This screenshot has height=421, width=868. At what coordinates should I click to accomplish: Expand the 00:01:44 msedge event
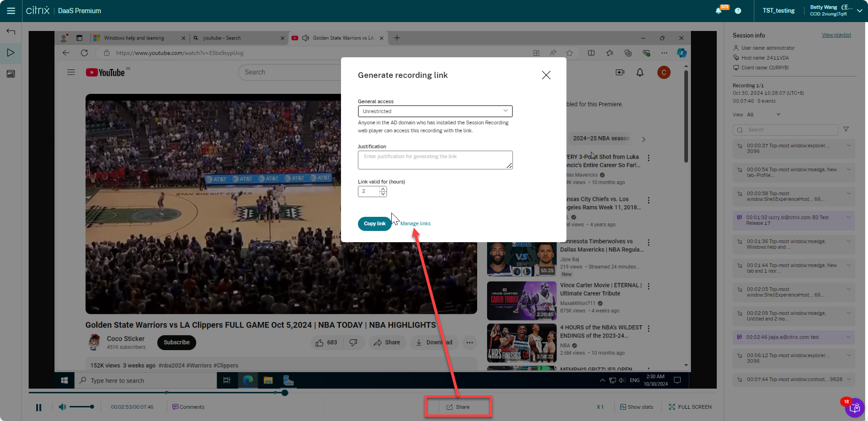pyautogui.click(x=849, y=265)
